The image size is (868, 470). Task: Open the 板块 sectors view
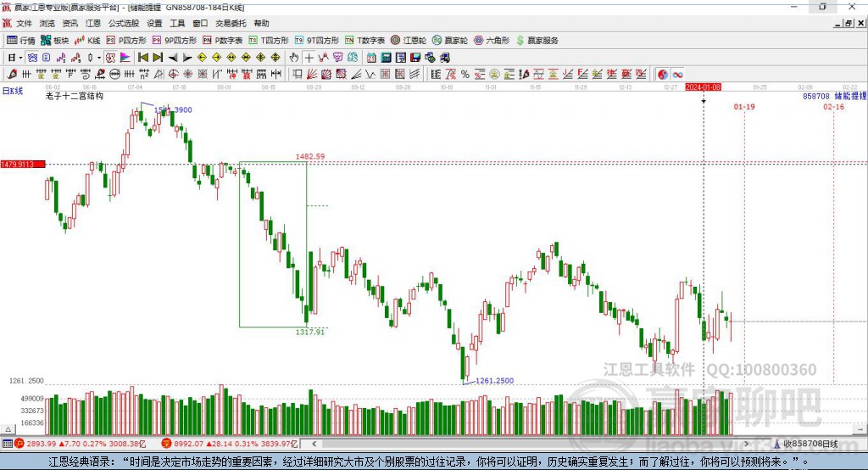54,41
